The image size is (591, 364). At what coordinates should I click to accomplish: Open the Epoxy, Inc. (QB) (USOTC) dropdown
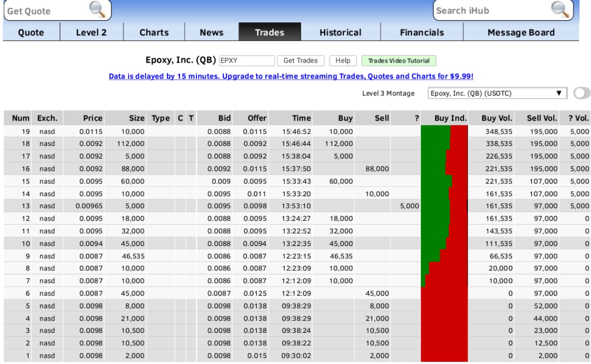(x=497, y=93)
